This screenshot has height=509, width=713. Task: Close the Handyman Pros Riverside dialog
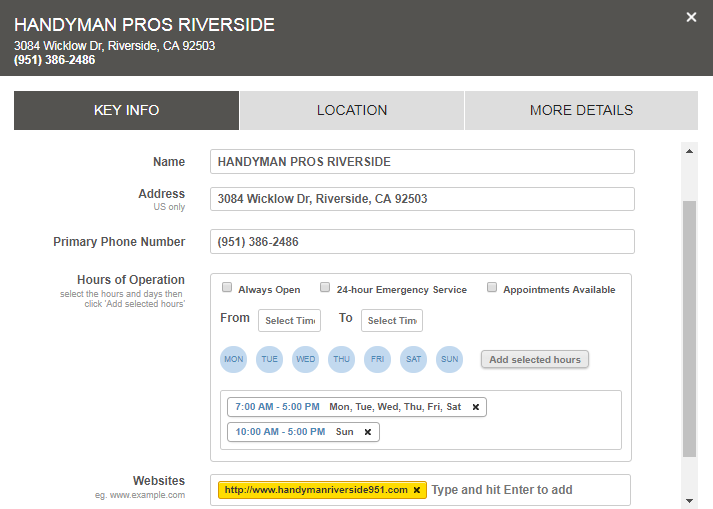(x=691, y=17)
